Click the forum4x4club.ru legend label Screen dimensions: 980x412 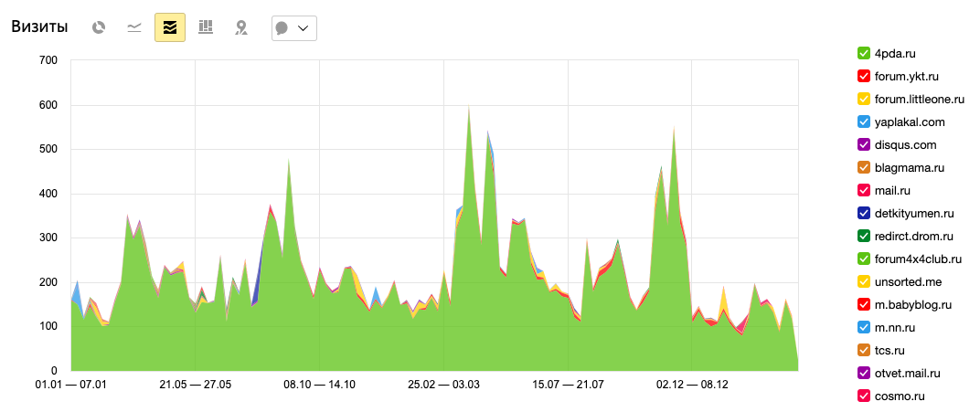point(918,259)
